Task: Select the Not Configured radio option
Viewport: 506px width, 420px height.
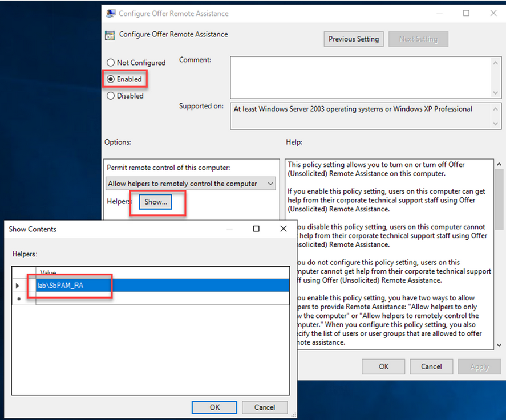Action: tap(111, 63)
